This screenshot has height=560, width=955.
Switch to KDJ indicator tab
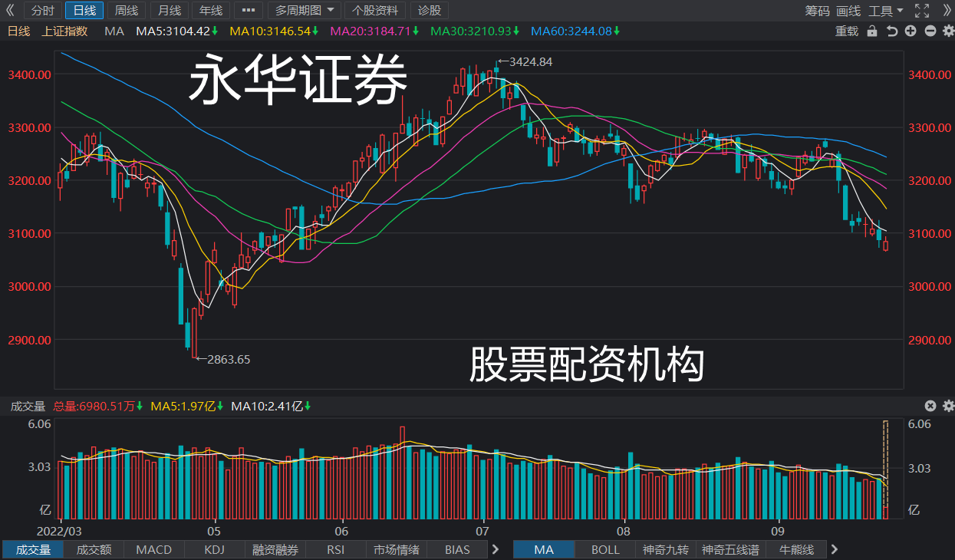(x=215, y=549)
